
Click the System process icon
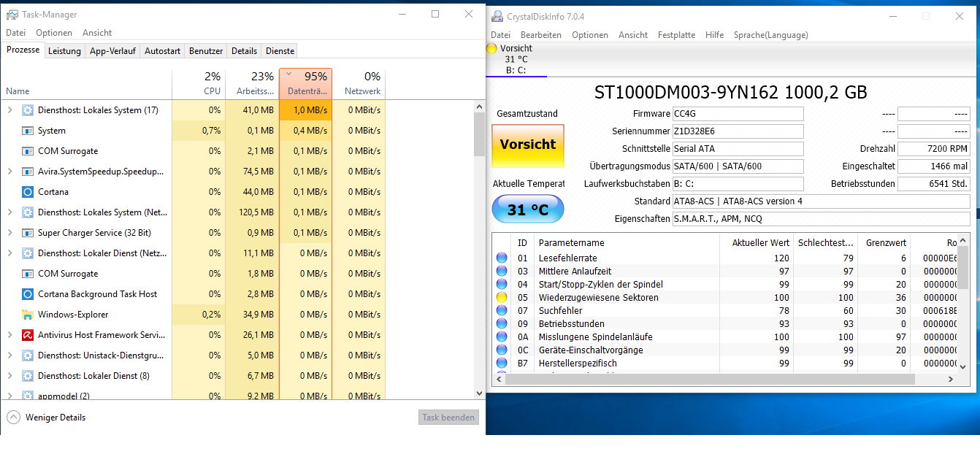pos(28,131)
